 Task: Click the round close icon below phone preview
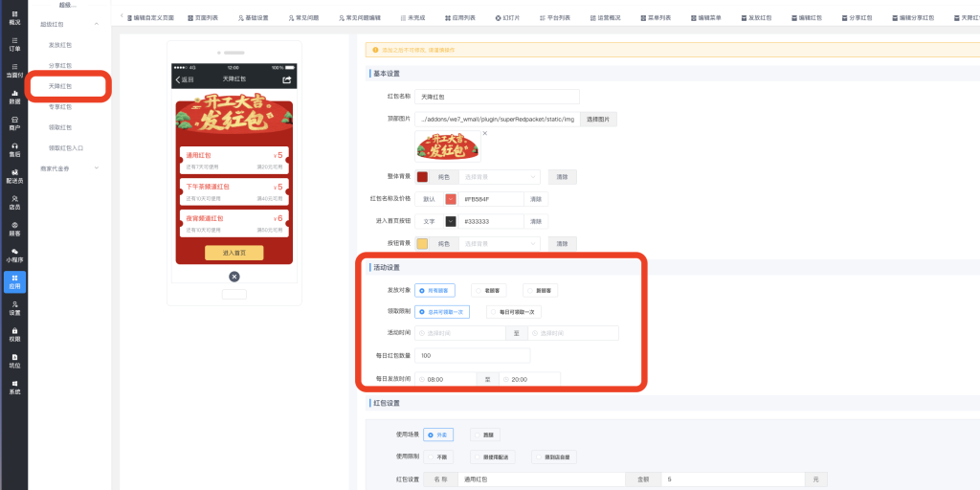point(234,277)
